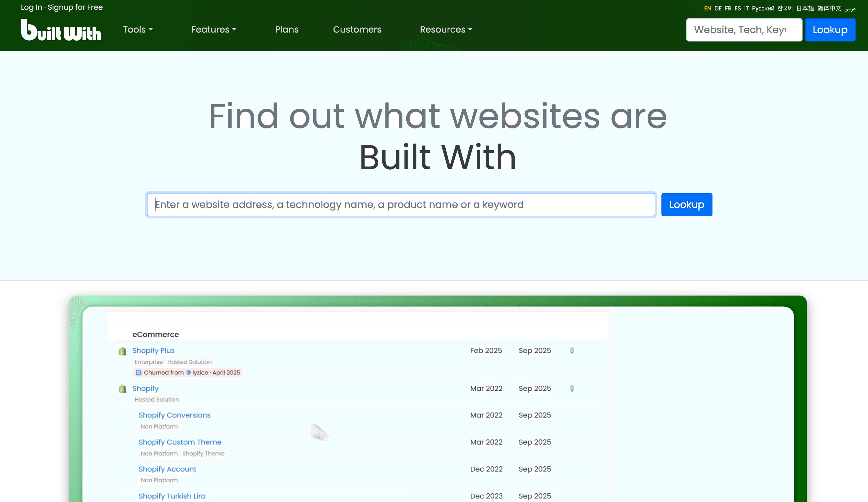Screen dimensions: 868x502
Task: Click the BuiltWith logo
Action: point(61,30)
